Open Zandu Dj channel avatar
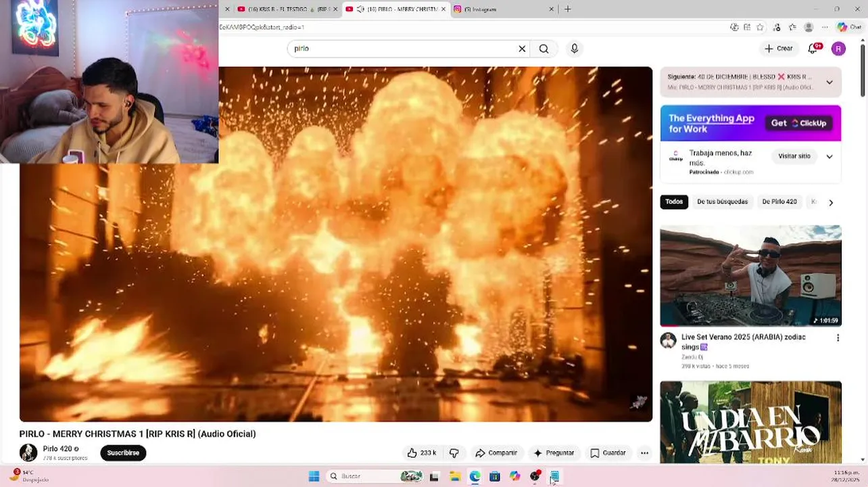This screenshot has height=487, width=868. [x=669, y=341]
